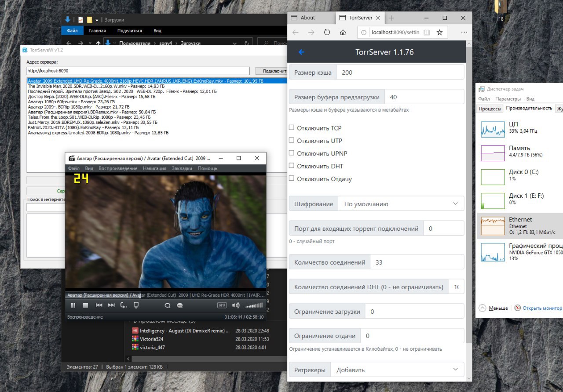Toggle the GPU indicator in media player
The width and height of the screenshot is (563, 392).
[222, 305]
